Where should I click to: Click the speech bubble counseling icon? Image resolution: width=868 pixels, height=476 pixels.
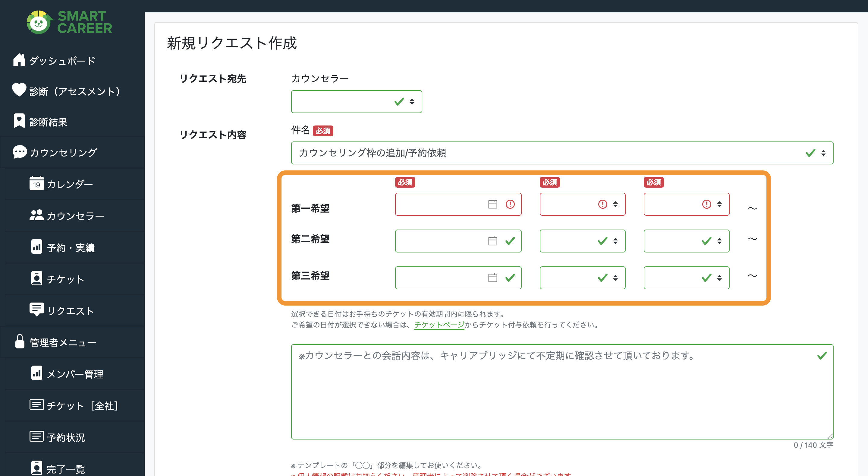pyautogui.click(x=20, y=152)
